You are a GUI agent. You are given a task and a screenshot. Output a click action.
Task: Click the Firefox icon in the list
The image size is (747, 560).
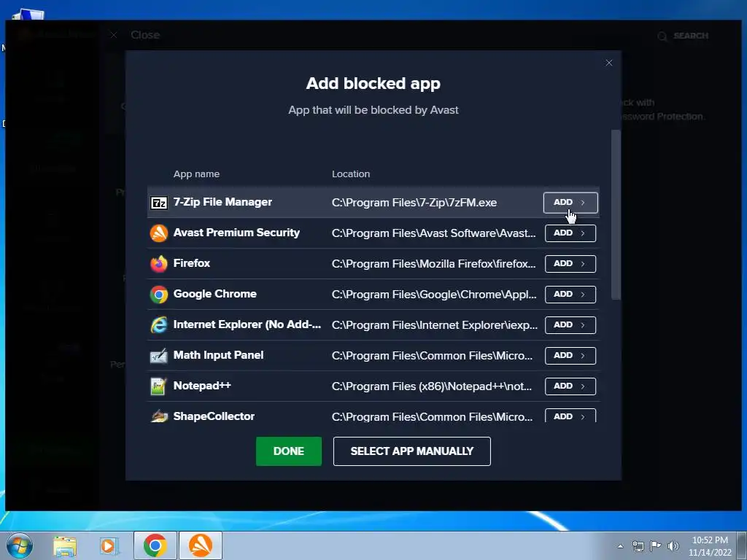[x=159, y=264]
